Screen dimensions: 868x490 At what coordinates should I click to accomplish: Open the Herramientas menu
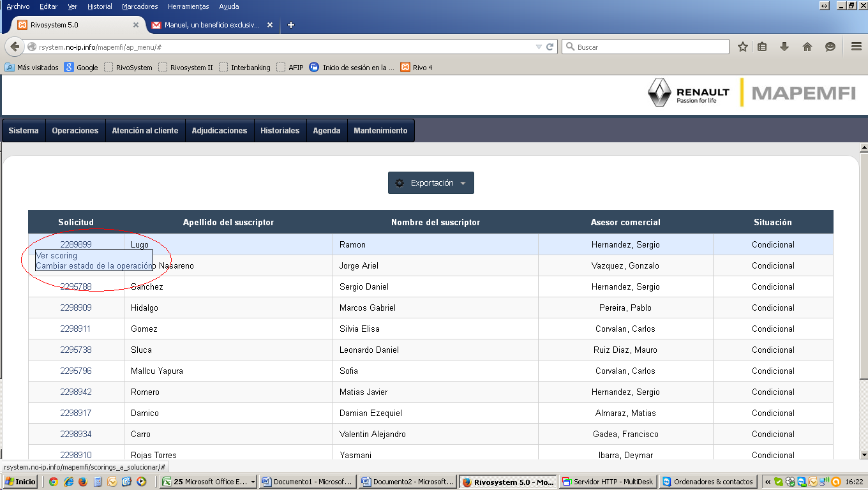(188, 6)
